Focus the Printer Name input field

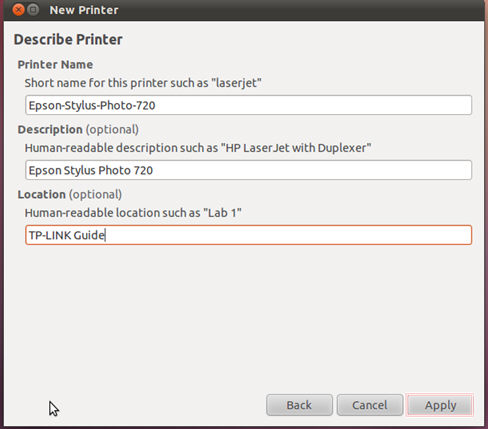click(x=248, y=105)
